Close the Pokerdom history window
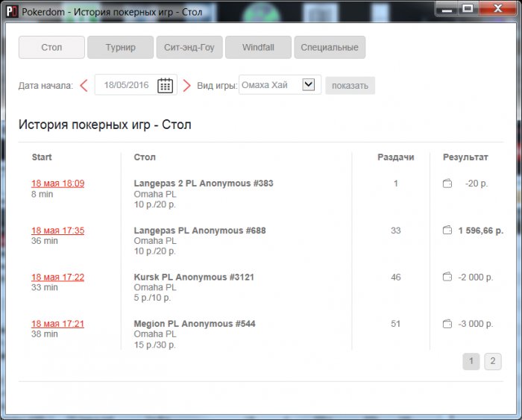This screenshot has height=420, width=522. 497,8
